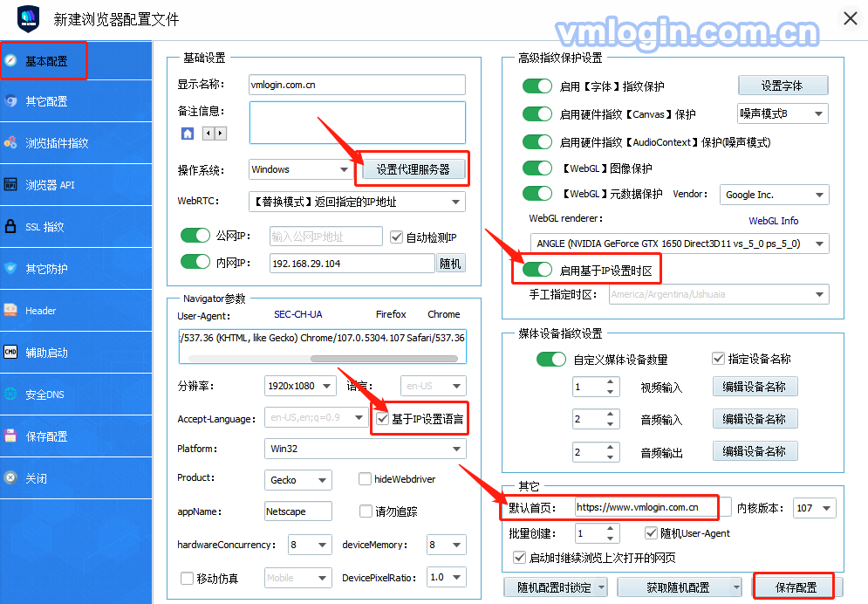Click the plugin icon beside 浏览插件指纹

click(10, 143)
